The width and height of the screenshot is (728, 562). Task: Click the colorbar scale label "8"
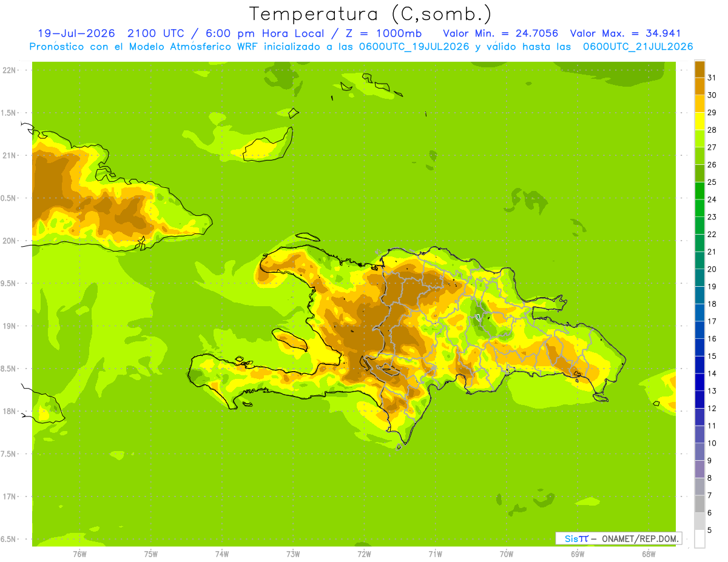point(710,478)
